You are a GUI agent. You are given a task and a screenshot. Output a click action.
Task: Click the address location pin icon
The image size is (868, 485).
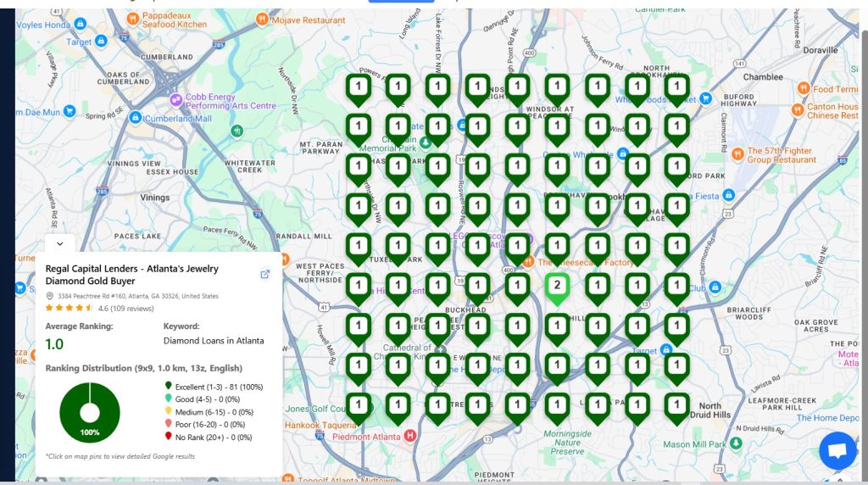(50, 296)
